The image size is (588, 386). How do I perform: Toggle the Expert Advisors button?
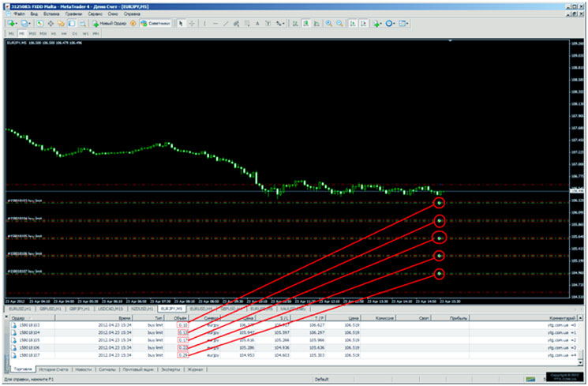click(x=154, y=24)
